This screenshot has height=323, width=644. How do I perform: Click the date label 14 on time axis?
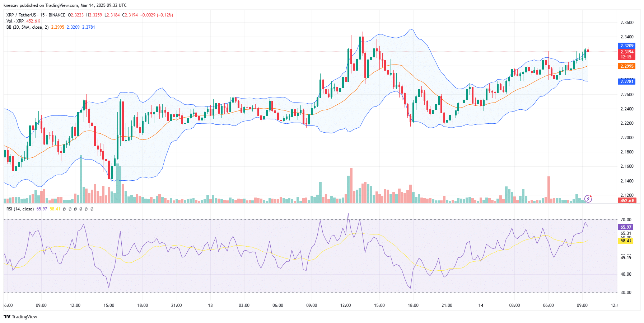click(481, 305)
